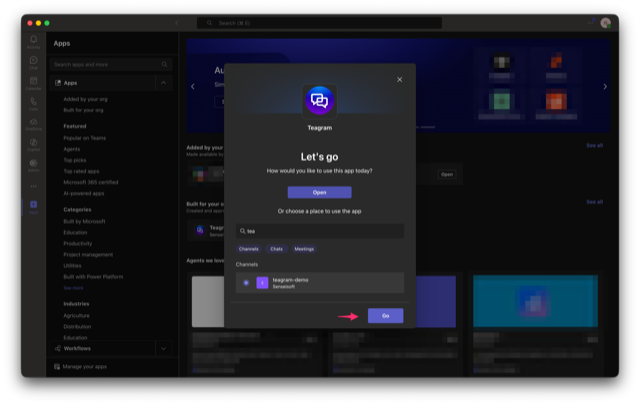Open Manage your apps
The image size is (640, 405).
(84, 367)
